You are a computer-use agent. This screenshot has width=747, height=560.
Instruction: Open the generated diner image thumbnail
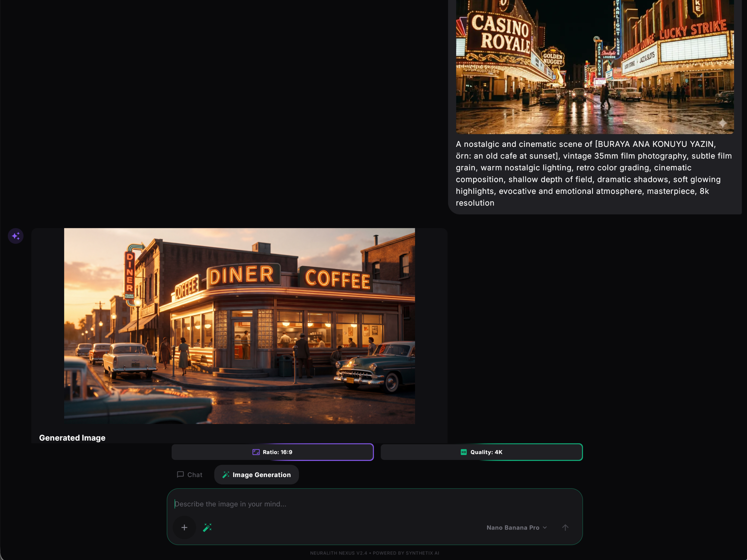pos(239,326)
